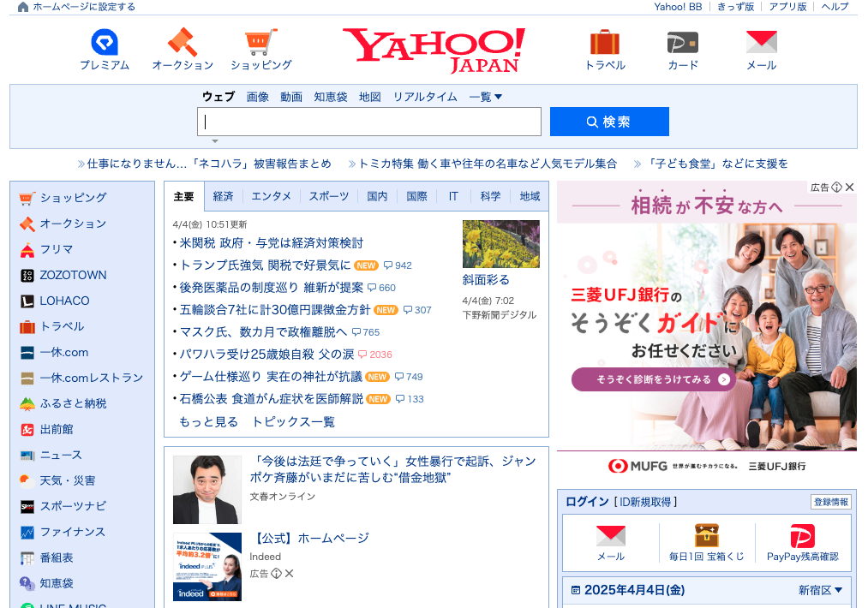Image resolution: width=868 pixels, height=608 pixels.
Task: Click the 登録情報 button
Action: pos(831,502)
